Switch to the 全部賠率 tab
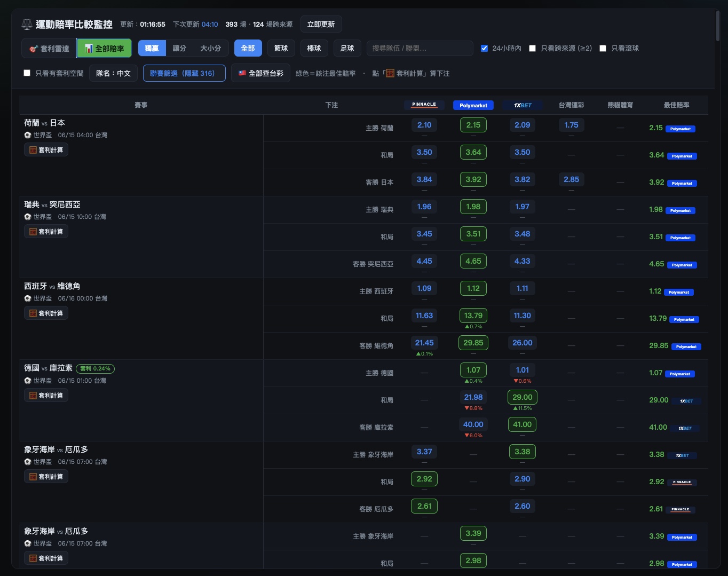 [x=105, y=49]
